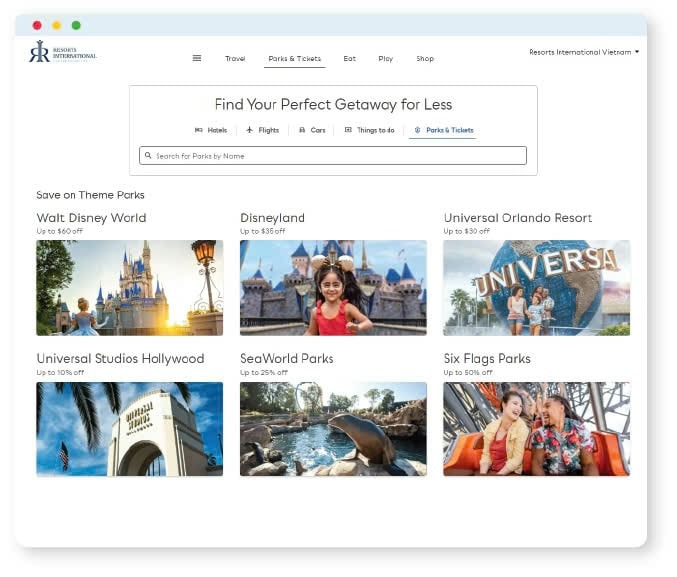Click the Disneyland girl photo
This screenshot has height=577, width=677.
[x=333, y=288]
